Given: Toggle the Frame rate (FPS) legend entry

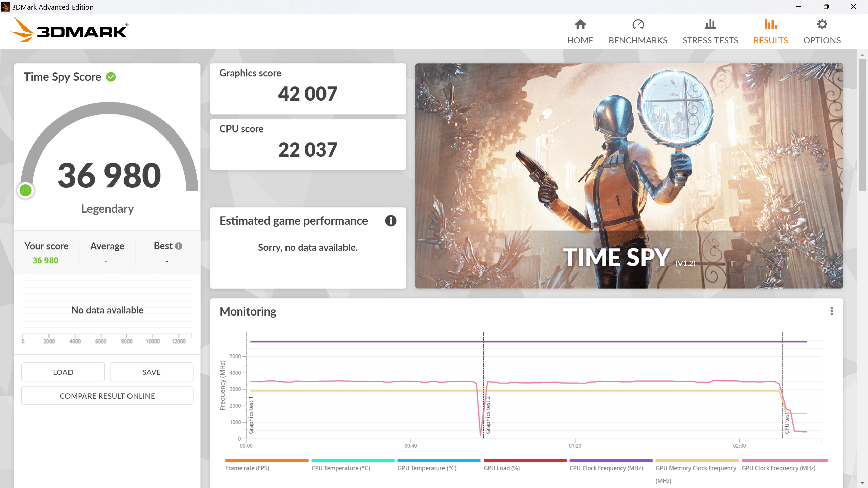Looking at the screenshot, I should 247,468.
